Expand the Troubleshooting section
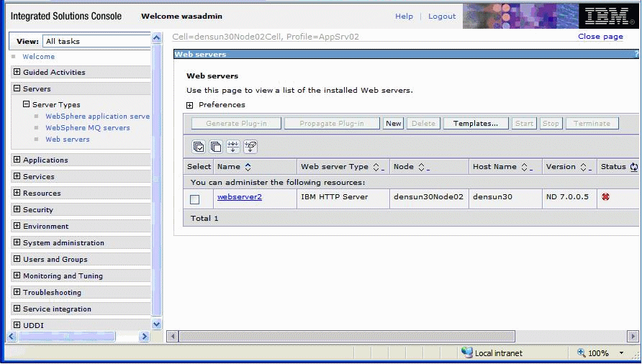Image resolution: width=642 pixels, height=364 pixels. [x=17, y=291]
